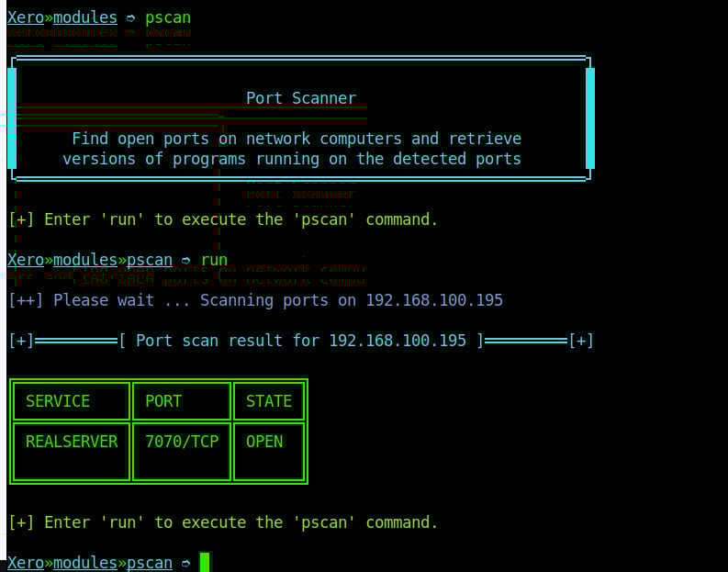This screenshot has height=572, width=728.
Task: Click the cyan bar on the banner's left edge
Action: pos(12,118)
